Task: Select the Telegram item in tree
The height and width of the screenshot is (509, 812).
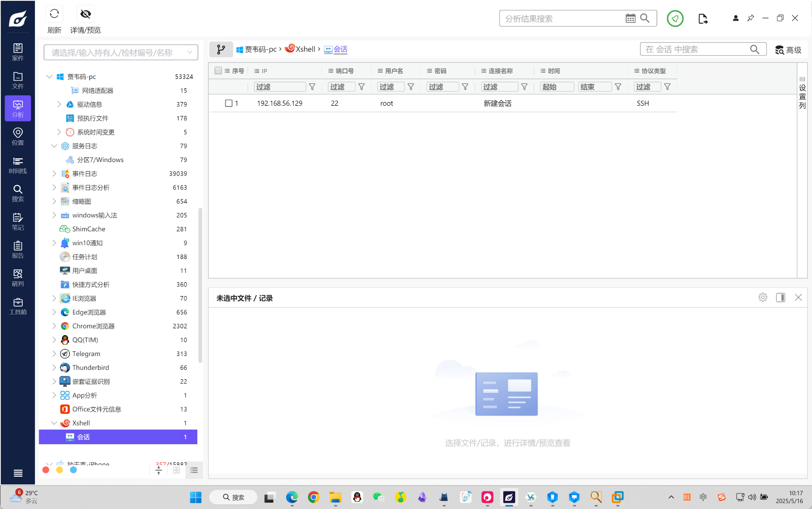Action: [86, 354]
